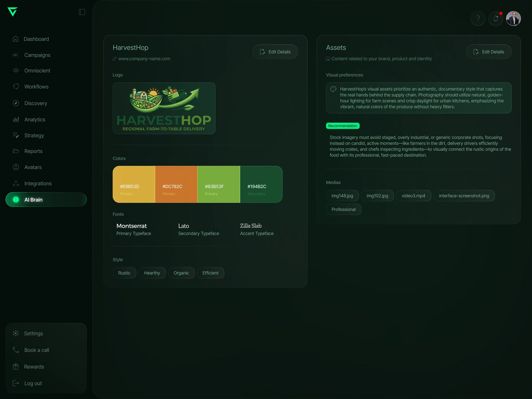
Task: Click the Organic style tag
Action: click(181, 273)
